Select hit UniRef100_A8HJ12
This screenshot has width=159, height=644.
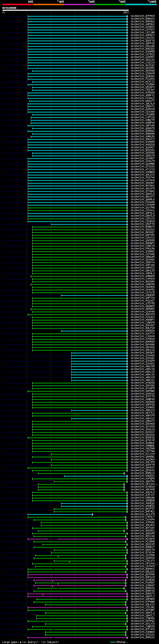[x=143, y=380]
